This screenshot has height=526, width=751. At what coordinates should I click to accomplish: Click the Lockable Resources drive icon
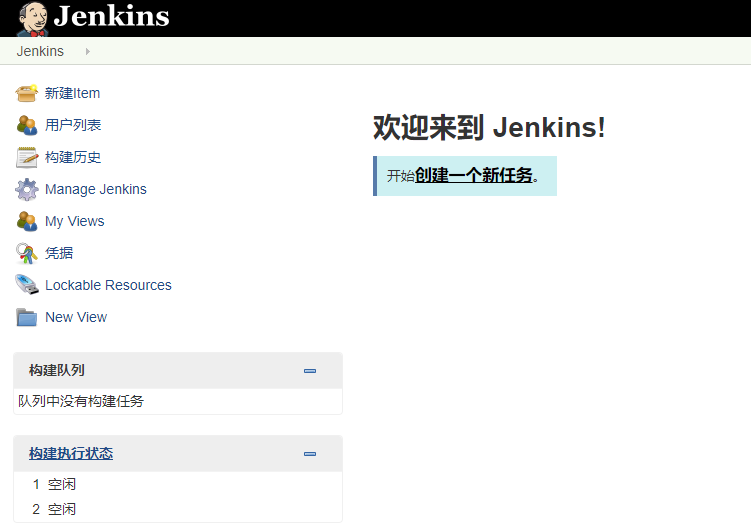tap(27, 285)
